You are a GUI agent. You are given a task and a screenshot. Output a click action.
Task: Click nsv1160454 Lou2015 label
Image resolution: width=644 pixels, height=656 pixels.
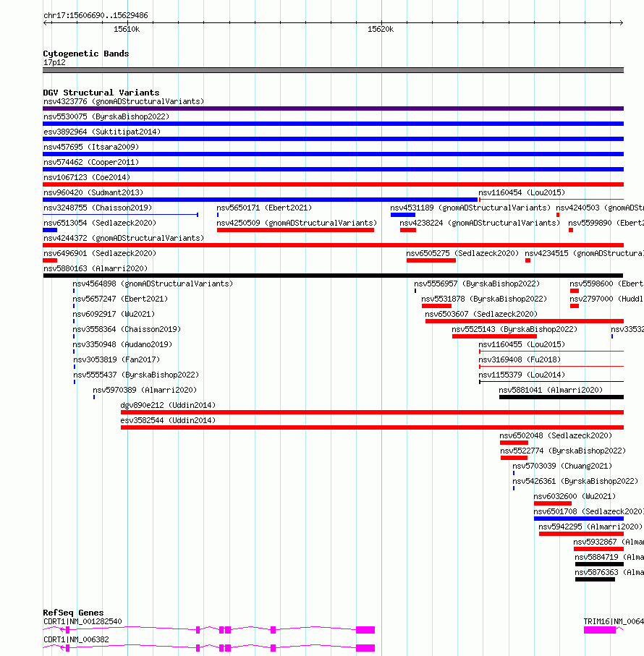tap(522, 192)
